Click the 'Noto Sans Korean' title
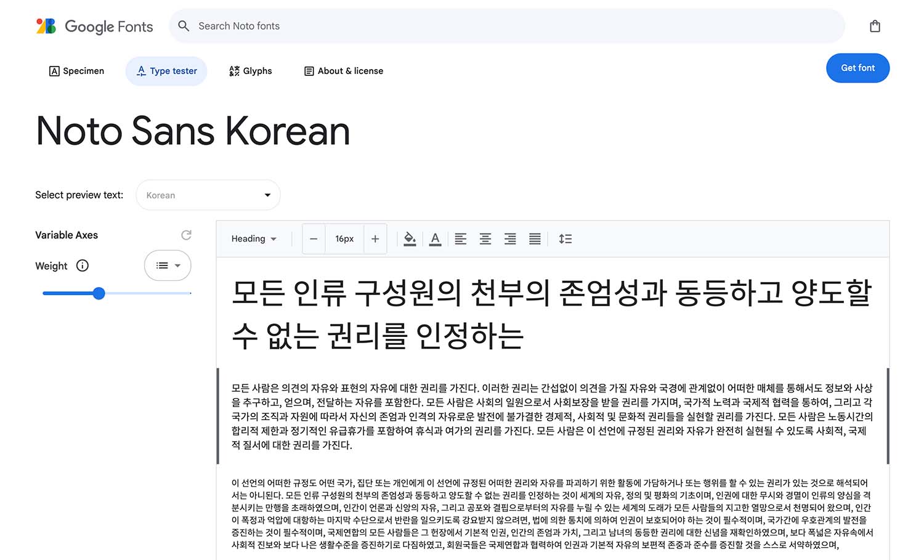The height and width of the screenshot is (560, 924). tap(193, 131)
